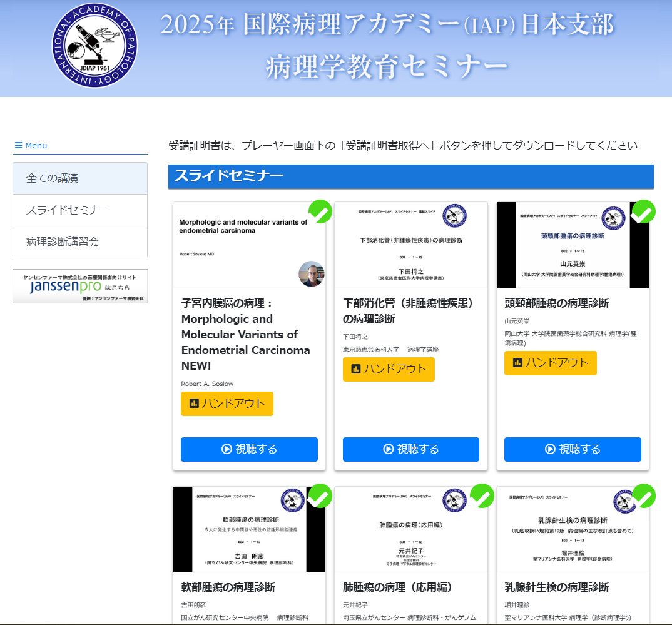Select スライドセミナー in sidebar menu
Viewport: 672px width, 625px height.
[x=80, y=210]
